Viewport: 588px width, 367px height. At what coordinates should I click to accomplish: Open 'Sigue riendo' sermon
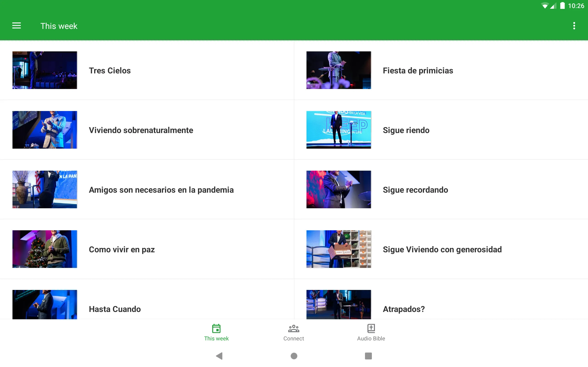pos(441,130)
